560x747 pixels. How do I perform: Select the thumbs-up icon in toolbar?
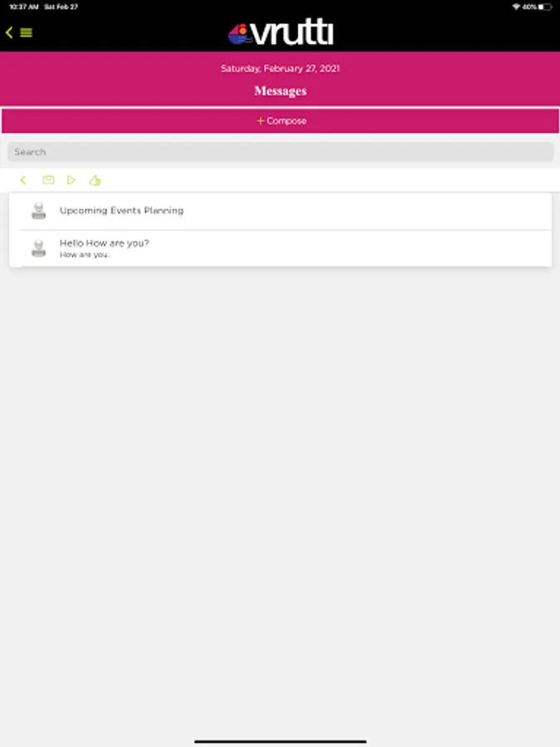click(x=95, y=180)
